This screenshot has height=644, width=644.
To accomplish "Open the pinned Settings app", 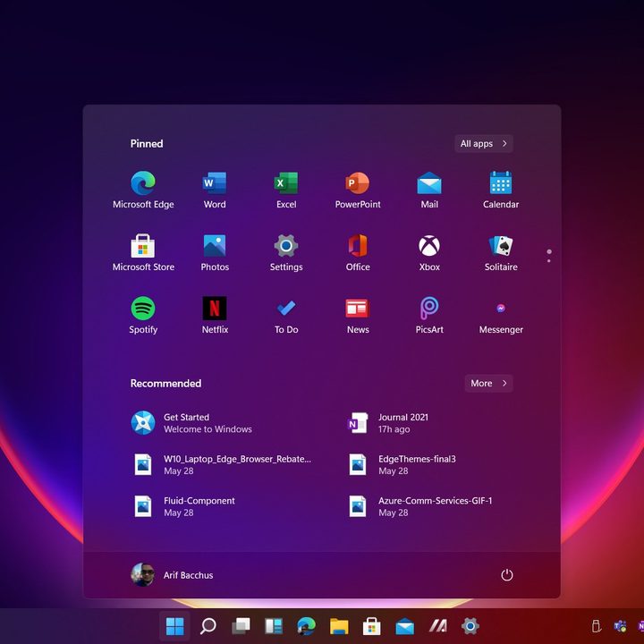I will [286, 252].
